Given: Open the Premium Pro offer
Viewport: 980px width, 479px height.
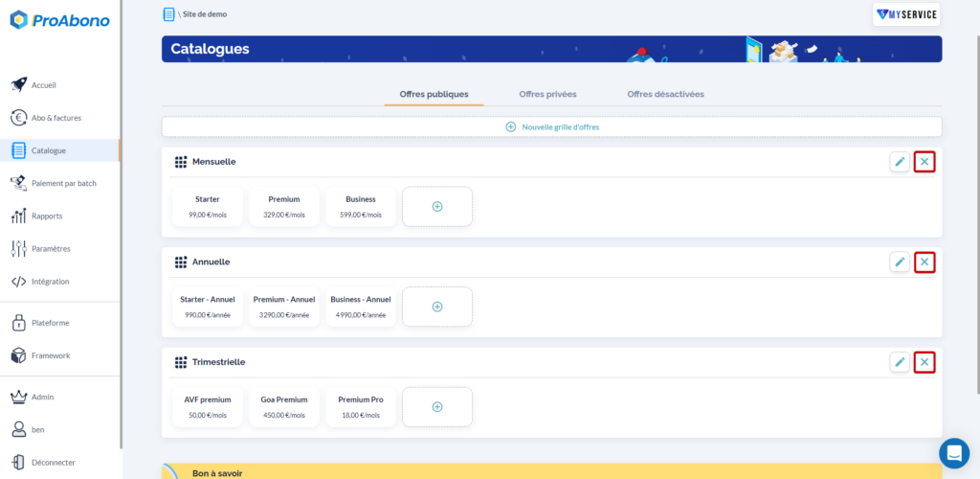Looking at the screenshot, I should pos(361,406).
